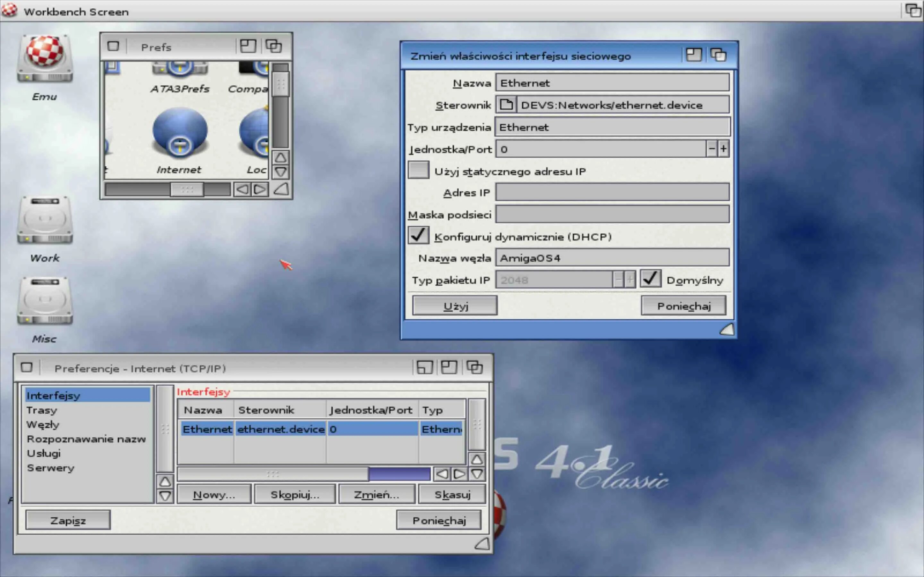Click the Zmień... button
924x577 pixels.
click(376, 495)
